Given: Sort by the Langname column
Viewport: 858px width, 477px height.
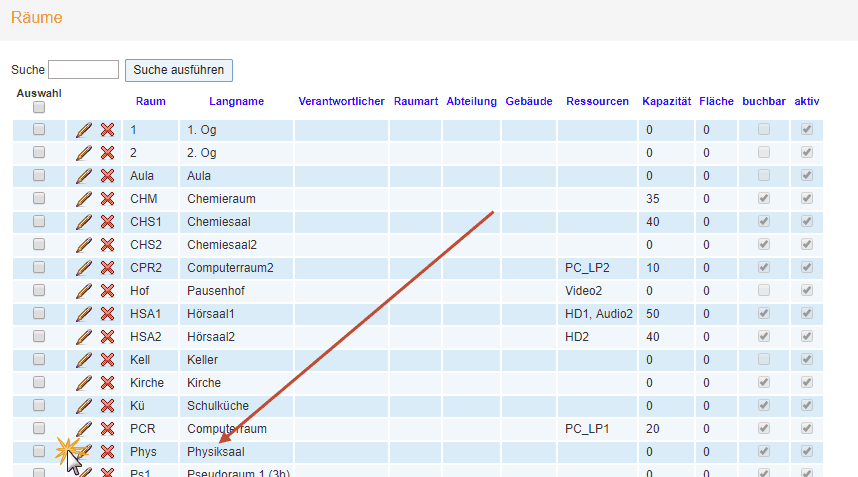Looking at the screenshot, I should (236, 102).
